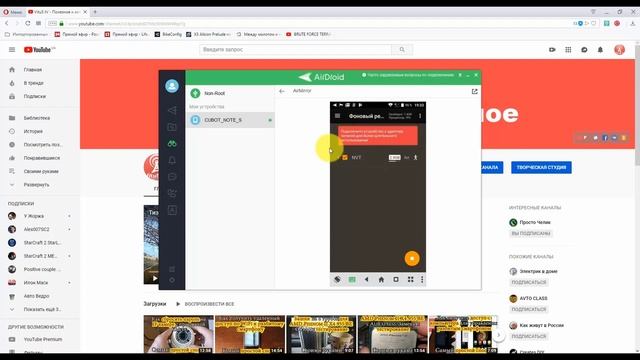The image size is (640, 360).
Task: Click AirDroid back arrow beside AirMirror title
Action: tap(282, 91)
